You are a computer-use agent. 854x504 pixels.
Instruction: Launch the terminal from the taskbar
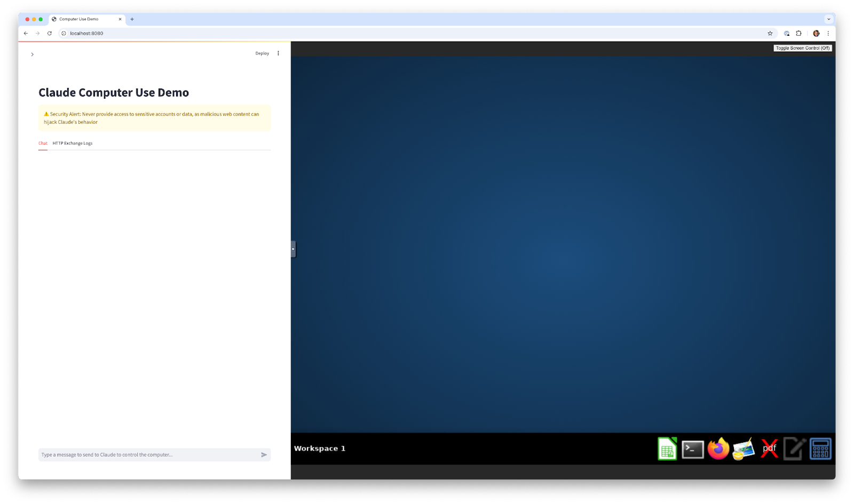[693, 450]
